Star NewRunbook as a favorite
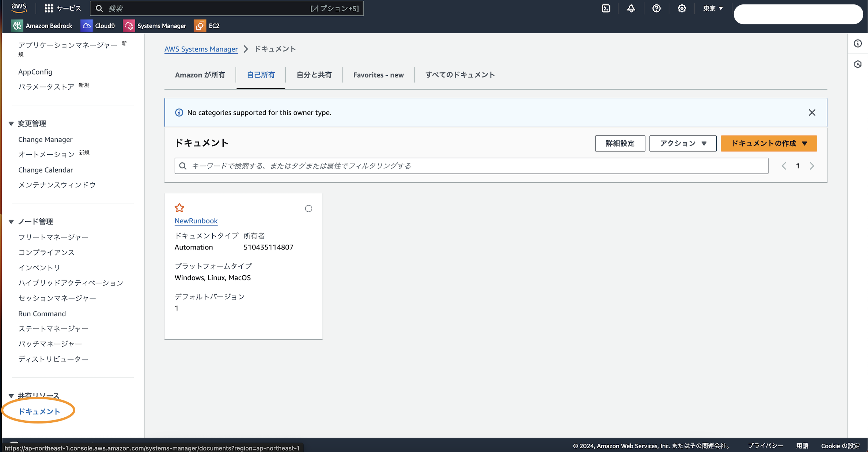Viewport: 868px width, 452px height. click(179, 207)
